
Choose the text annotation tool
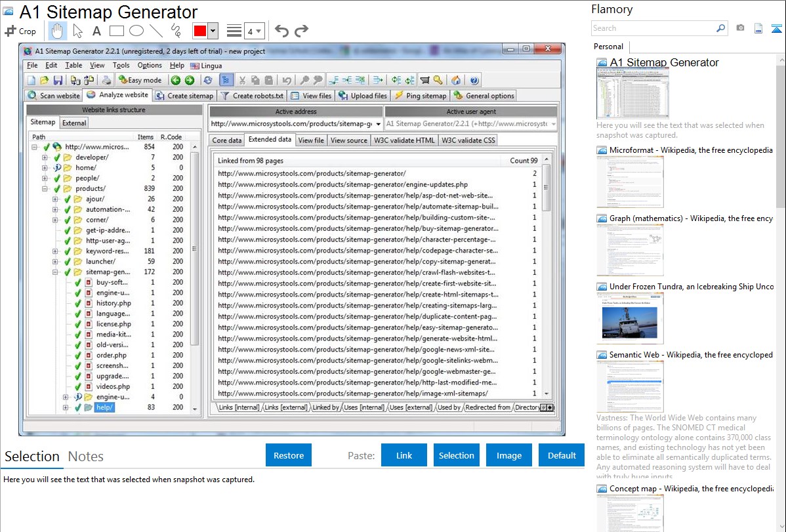96,31
